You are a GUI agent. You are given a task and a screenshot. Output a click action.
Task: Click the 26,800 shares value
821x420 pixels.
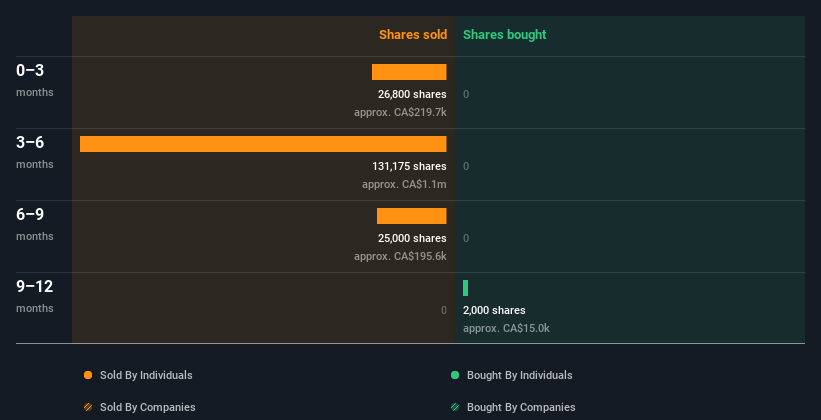412,94
